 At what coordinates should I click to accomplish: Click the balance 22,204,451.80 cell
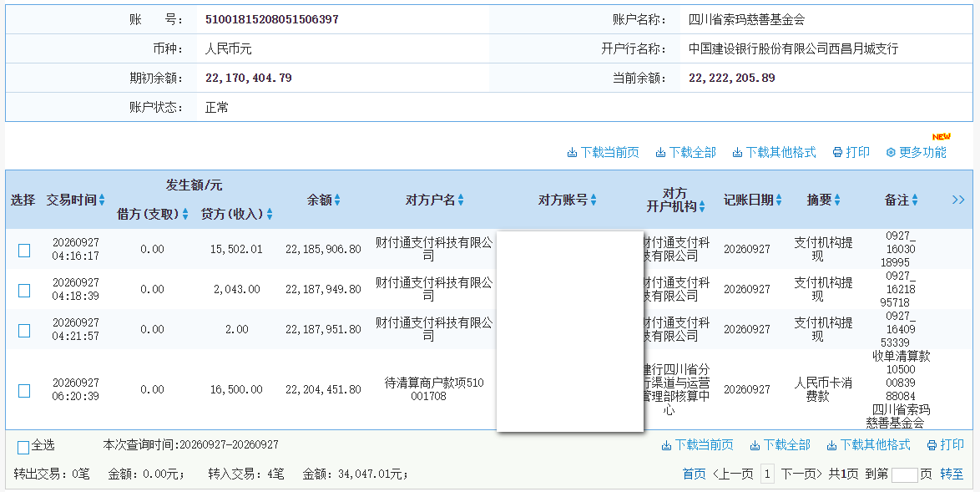point(323,389)
